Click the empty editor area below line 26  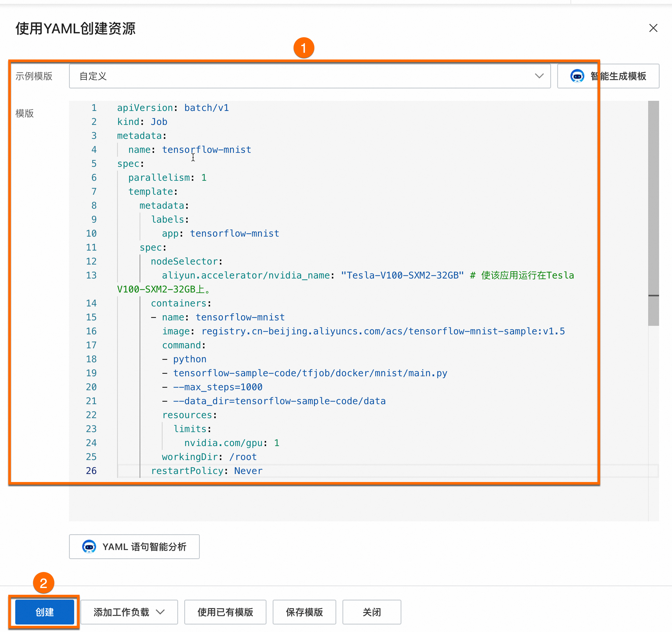coord(338,504)
